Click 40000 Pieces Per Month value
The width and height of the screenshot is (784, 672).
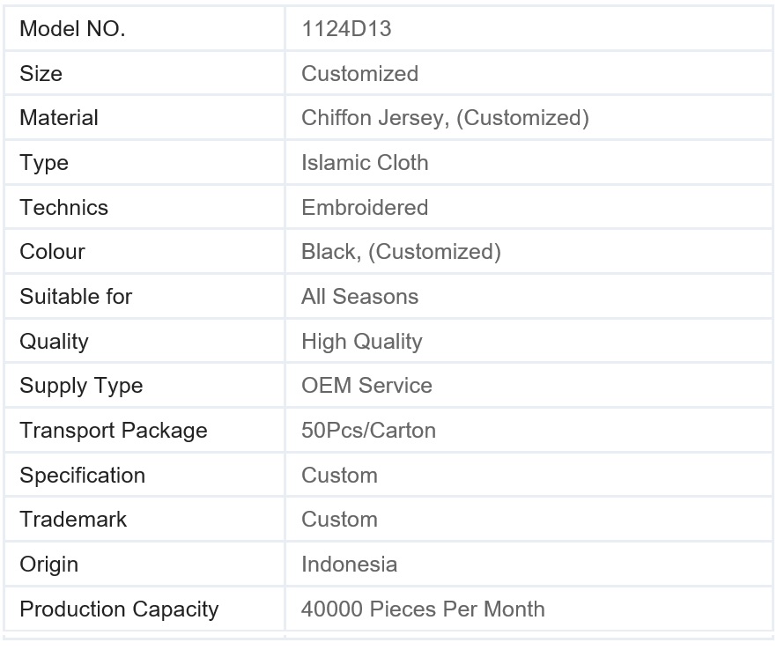423,609
